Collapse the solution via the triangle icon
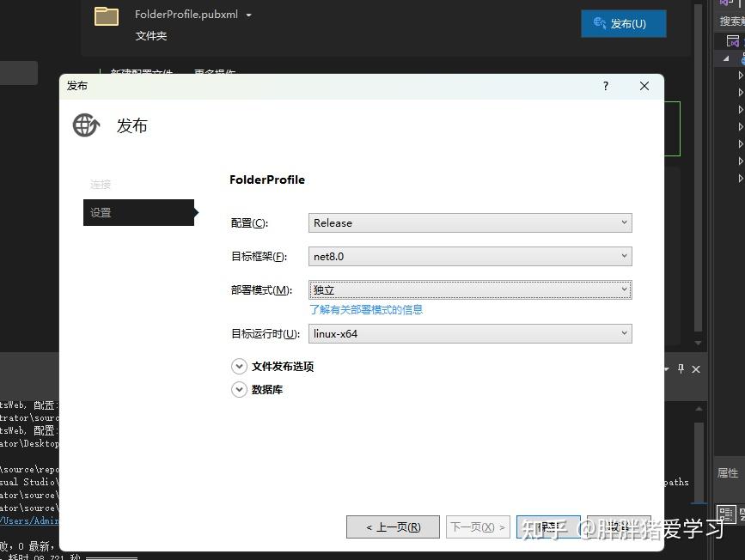745x560 pixels. [727, 57]
